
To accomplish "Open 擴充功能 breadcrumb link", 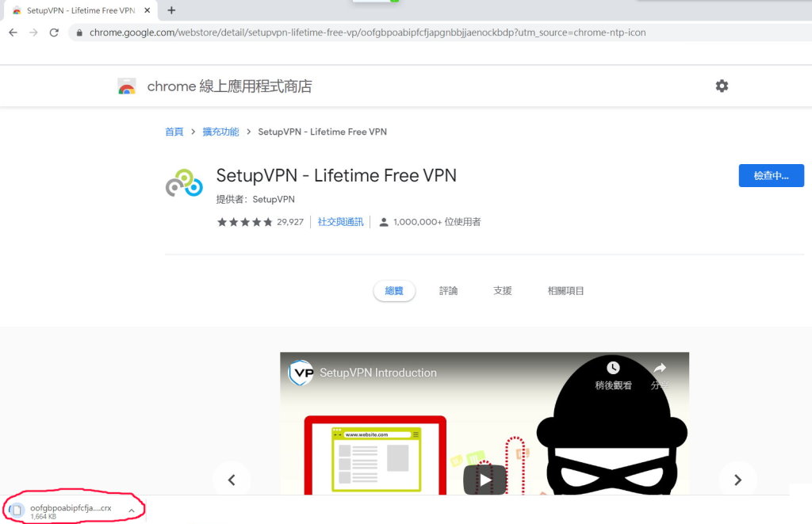I will point(220,132).
